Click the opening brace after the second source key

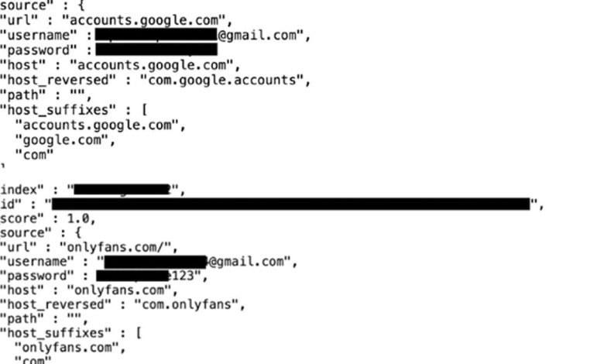(x=78, y=232)
